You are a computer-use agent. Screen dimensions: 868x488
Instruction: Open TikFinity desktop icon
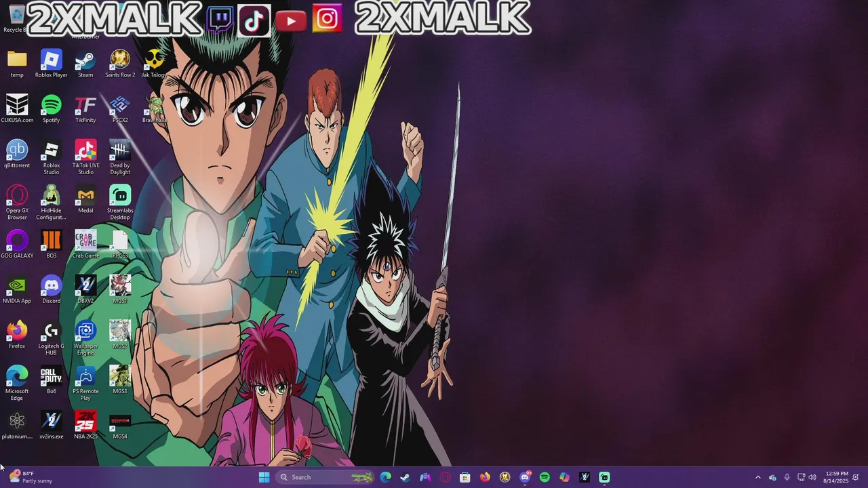[x=85, y=109]
